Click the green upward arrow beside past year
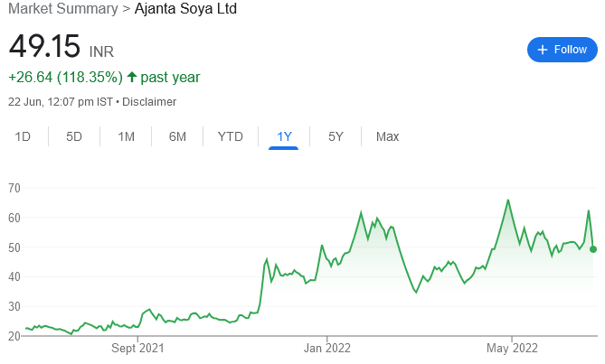Screen dimensions: 605x364 pyautogui.click(x=132, y=78)
